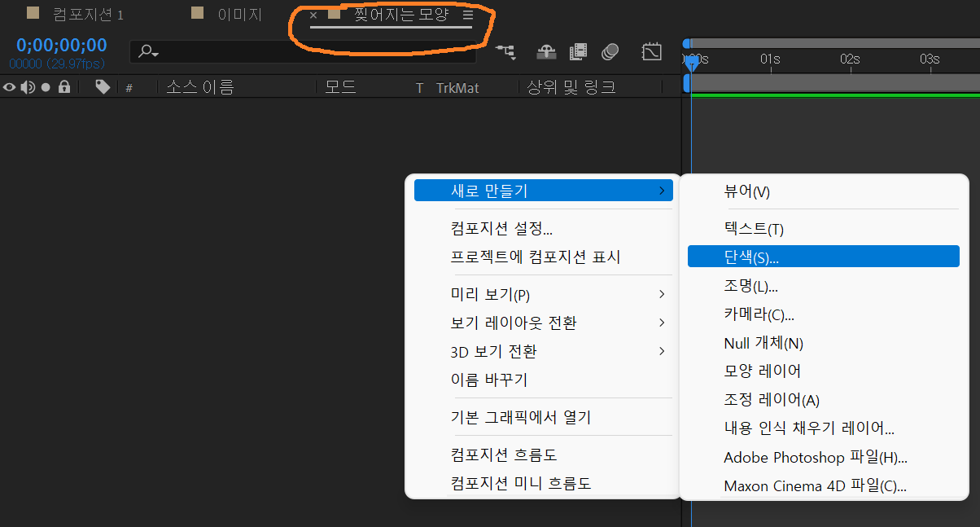
Task: Click the 01s mark on the time ruler
Action: [x=770, y=59]
